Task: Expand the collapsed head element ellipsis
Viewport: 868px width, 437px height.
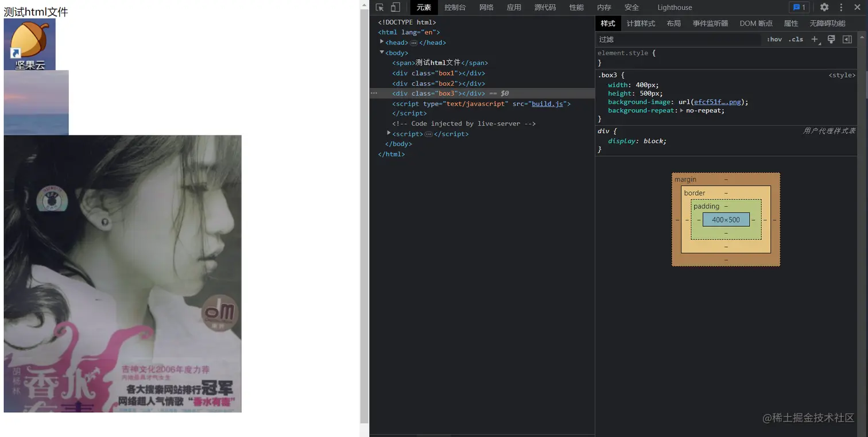Action: 413,43
